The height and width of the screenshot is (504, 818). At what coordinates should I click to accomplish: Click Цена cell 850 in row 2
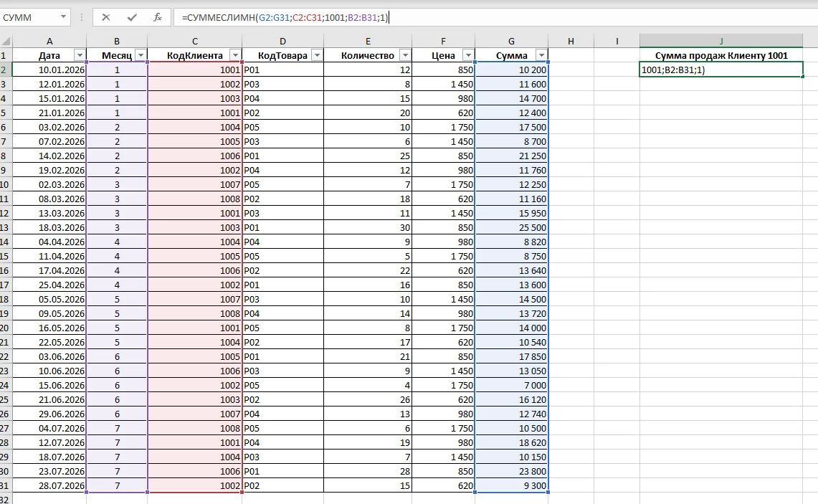point(444,70)
